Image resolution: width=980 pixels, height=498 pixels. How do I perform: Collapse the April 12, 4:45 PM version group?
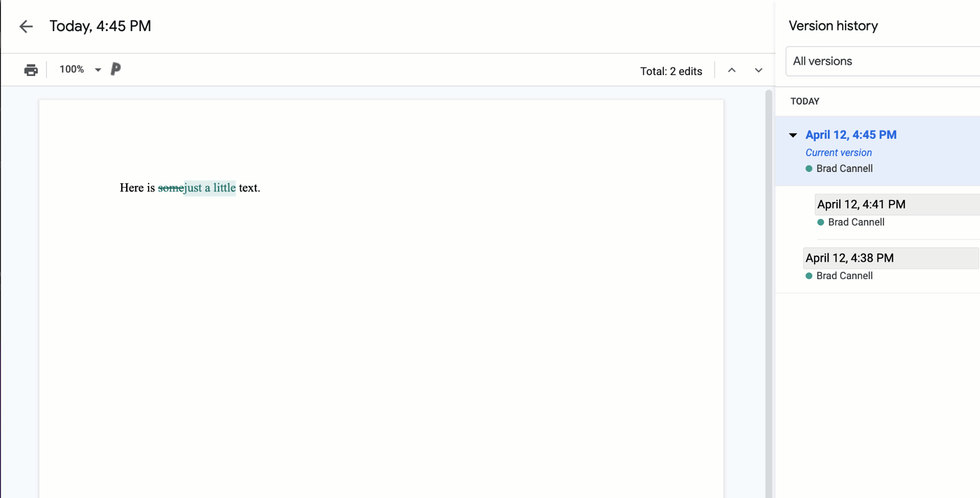[x=793, y=135]
